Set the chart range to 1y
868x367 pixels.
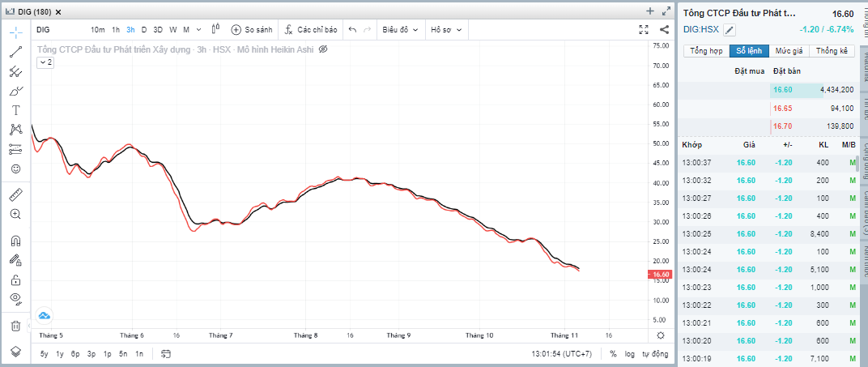[x=61, y=354]
